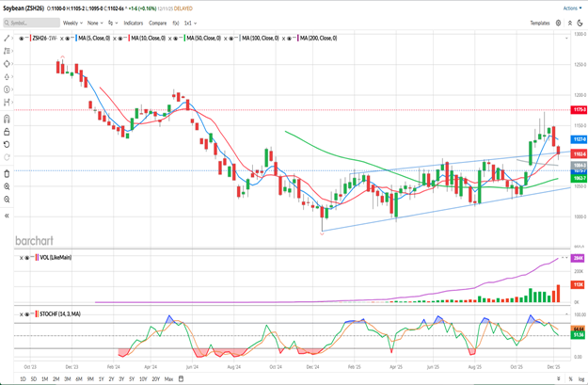Screen dimensions: 588x385
Task: Collapse the left drawing toolbar
Action: point(7,216)
